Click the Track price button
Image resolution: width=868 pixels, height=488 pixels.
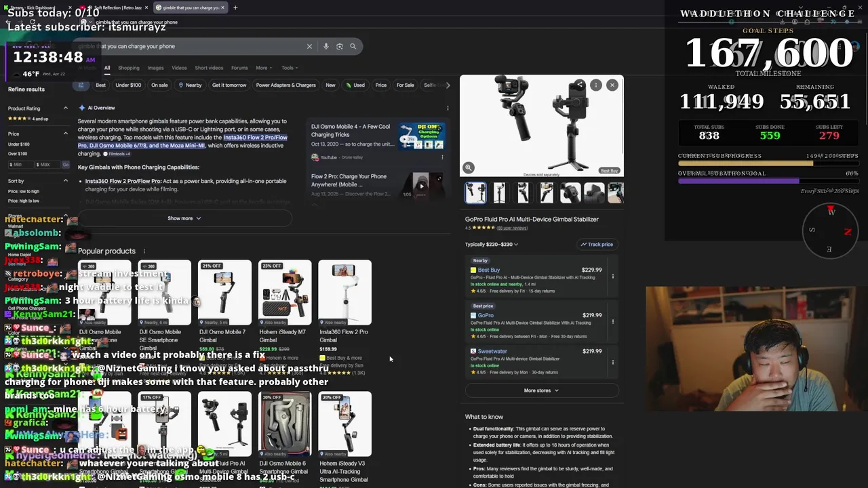click(597, 244)
